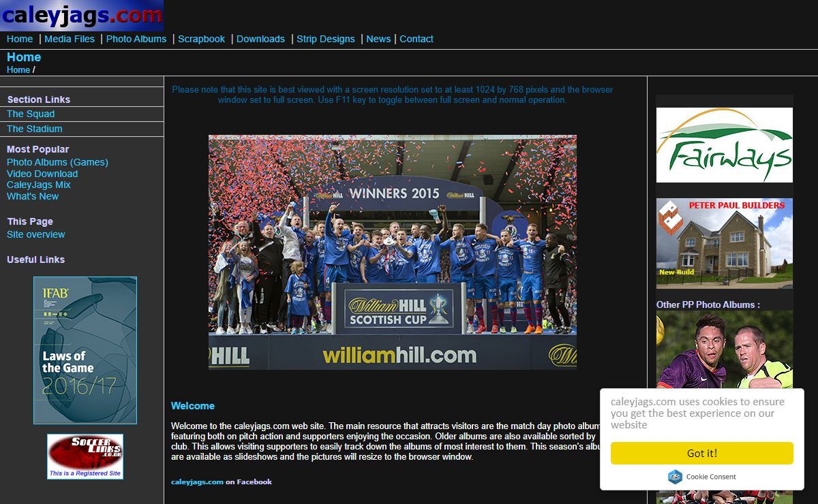Image resolution: width=818 pixels, height=504 pixels.
Task: Jump to Site overview
Action: click(36, 234)
